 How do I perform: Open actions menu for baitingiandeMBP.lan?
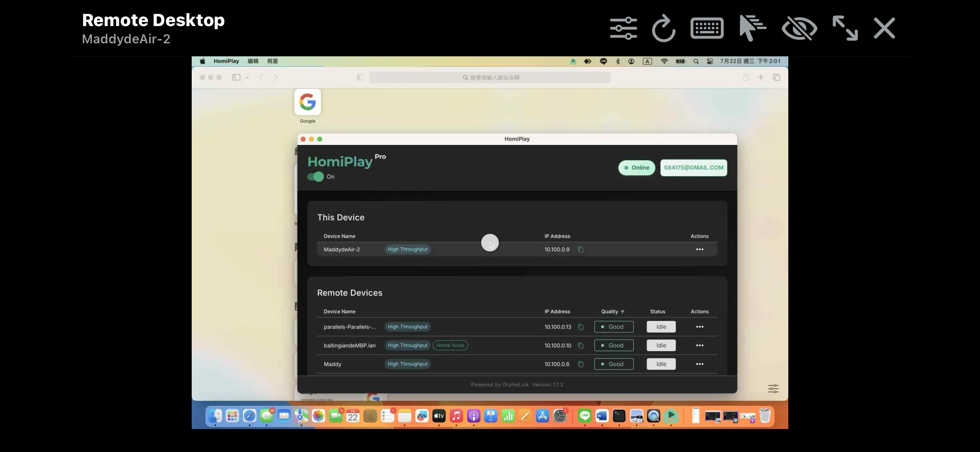[x=700, y=345]
